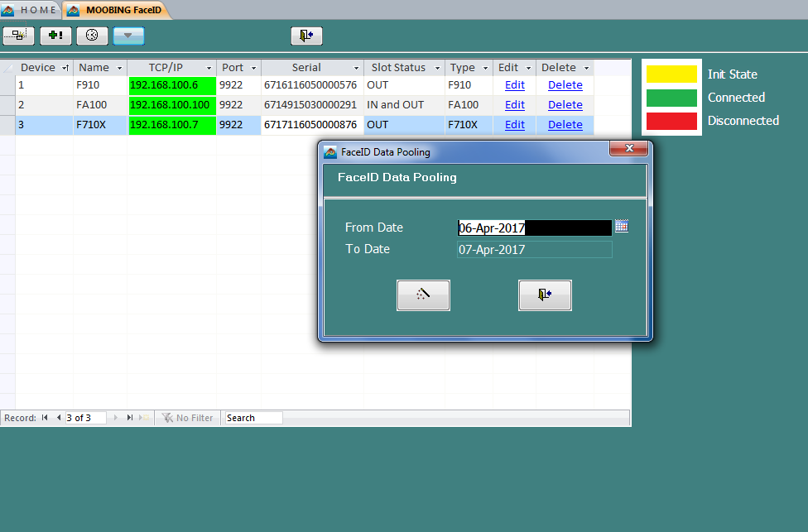Go to first record in navigator
This screenshot has height=532, width=808.
[45, 418]
